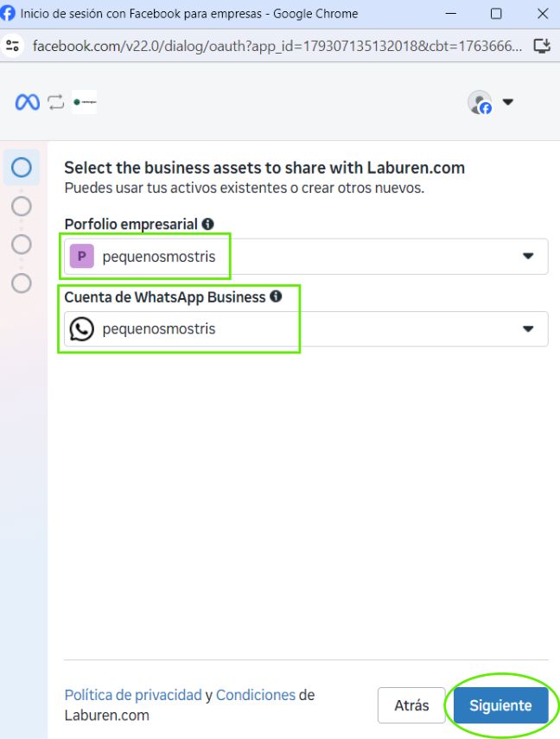Click the Laburen app logo icon
The height and width of the screenshot is (739, 560).
click(85, 102)
